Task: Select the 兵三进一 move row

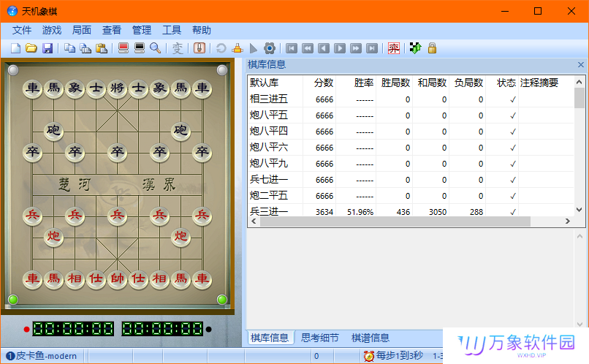Action: pos(411,211)
